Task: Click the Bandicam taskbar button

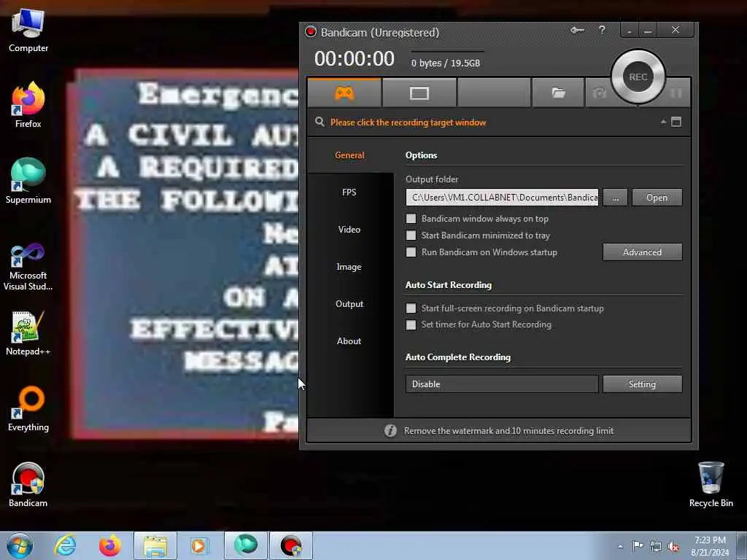Action: (x=291, y=545)
